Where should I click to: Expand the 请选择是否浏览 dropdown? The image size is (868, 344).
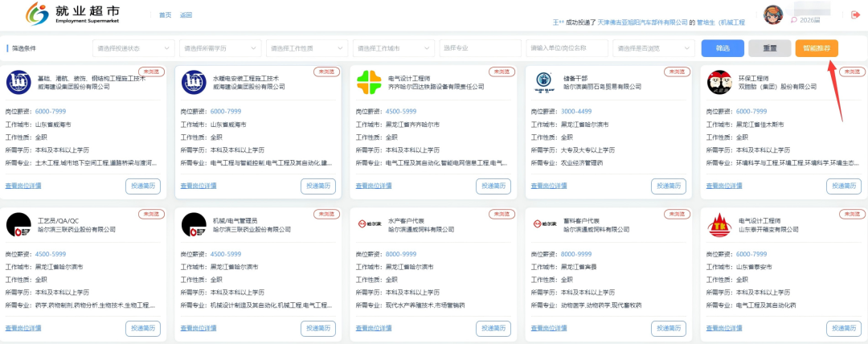(653, 48)
